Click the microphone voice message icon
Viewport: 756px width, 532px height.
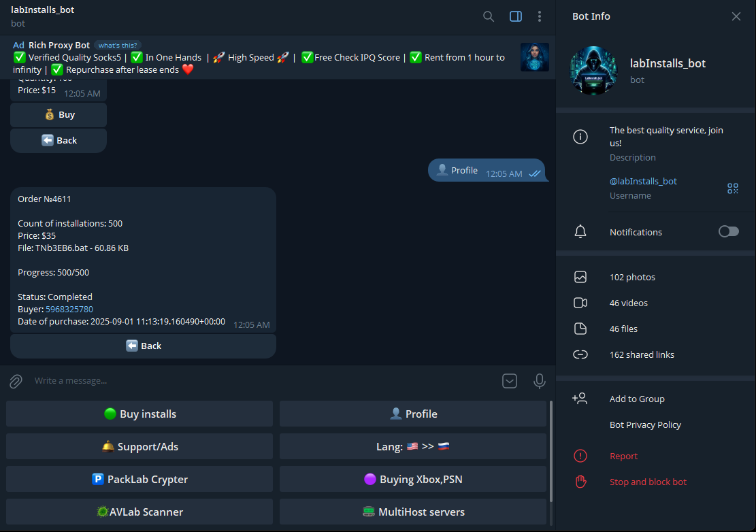tap(540, 381)
